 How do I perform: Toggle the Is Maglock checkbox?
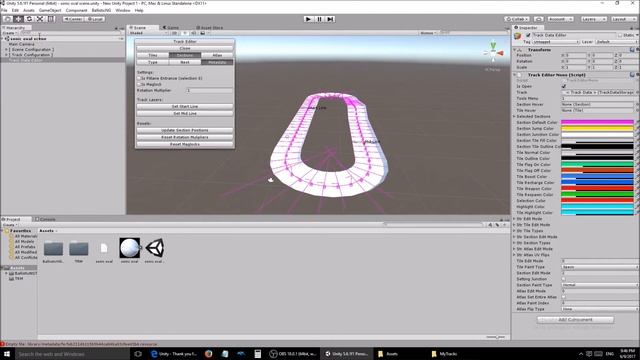(x=139, y=84)
